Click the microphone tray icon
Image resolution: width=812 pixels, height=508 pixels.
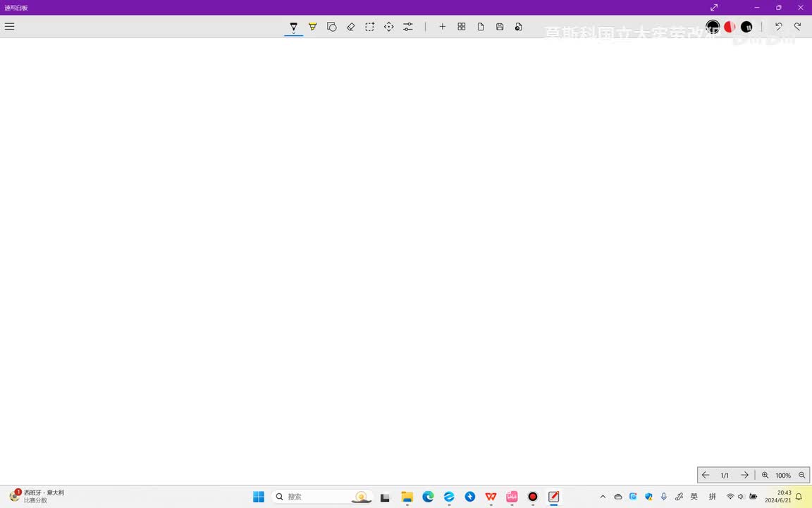(x=664, y=497)
